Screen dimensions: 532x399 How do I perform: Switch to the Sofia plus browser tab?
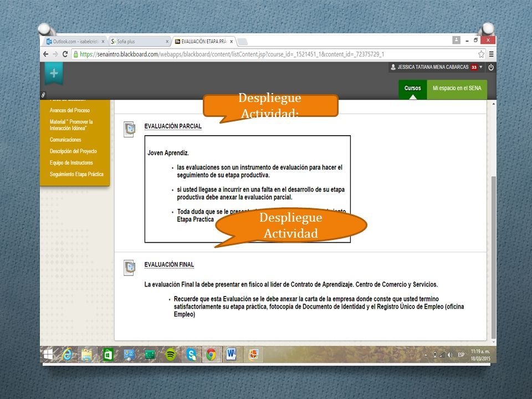(x=139, y=42)
